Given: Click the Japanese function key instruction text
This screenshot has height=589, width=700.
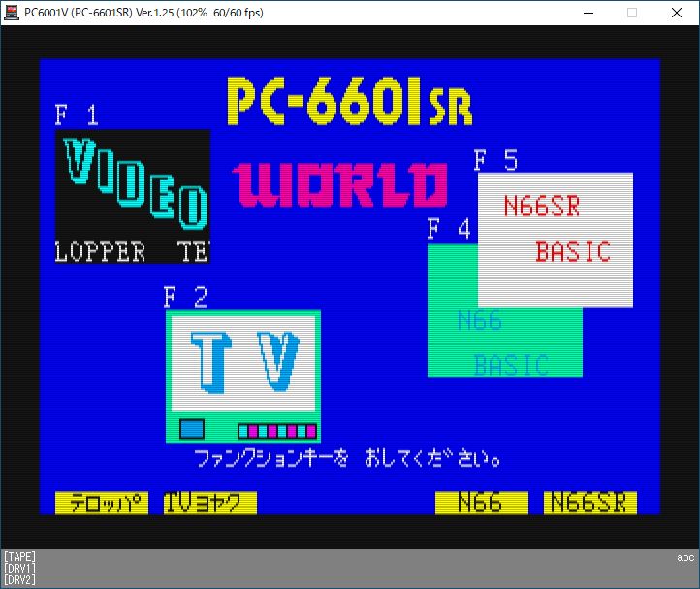Looking at the screenshot, I should click(x=347, y=457).
